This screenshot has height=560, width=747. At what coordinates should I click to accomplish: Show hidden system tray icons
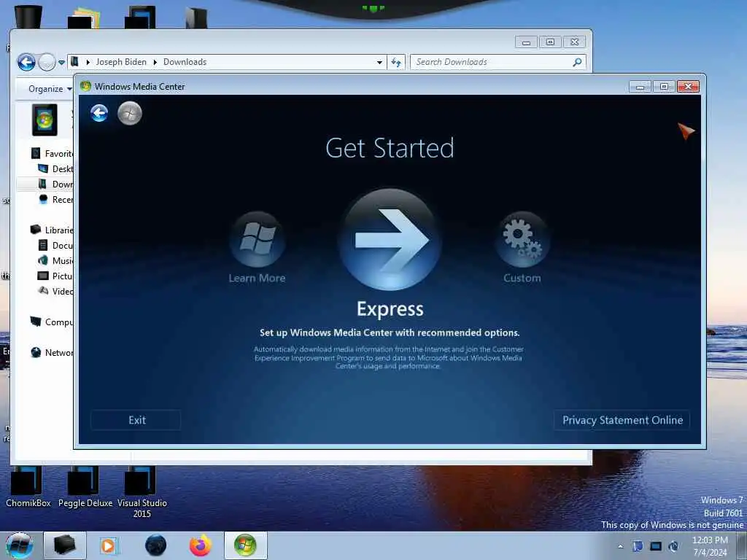(x=620, y=546)
